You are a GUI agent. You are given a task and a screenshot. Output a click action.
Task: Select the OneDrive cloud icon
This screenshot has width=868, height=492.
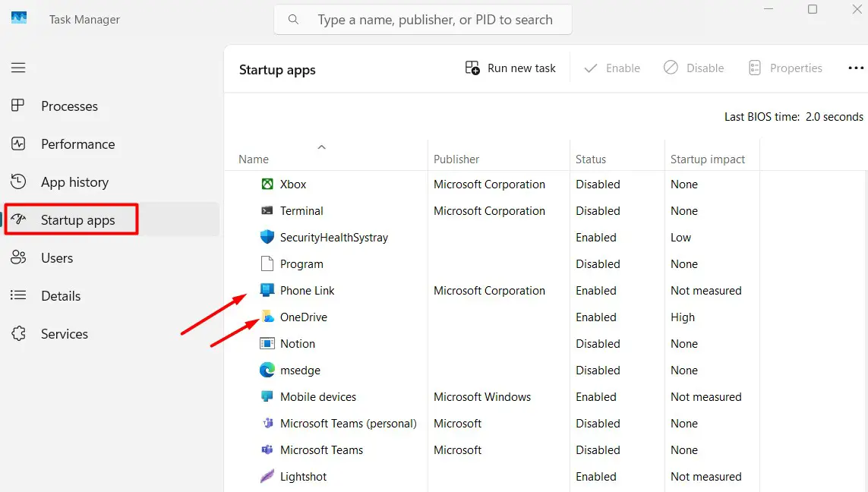coord(267,317)
